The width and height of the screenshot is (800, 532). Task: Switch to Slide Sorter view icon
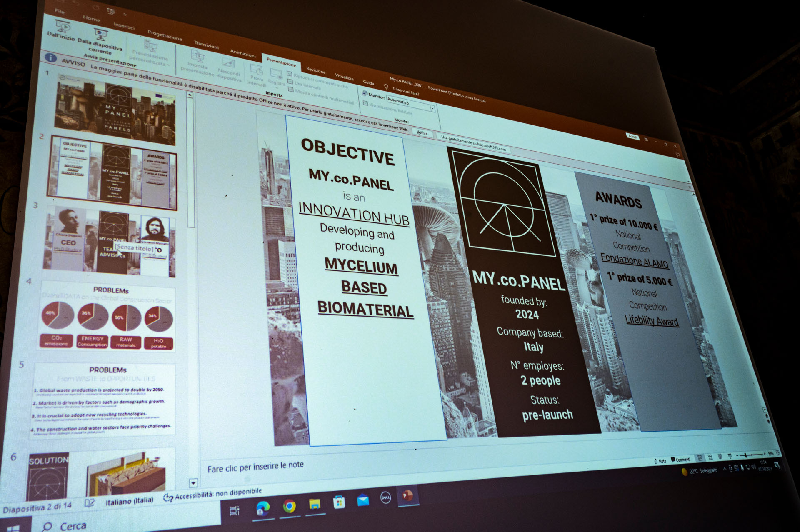[x=710, y=457]
